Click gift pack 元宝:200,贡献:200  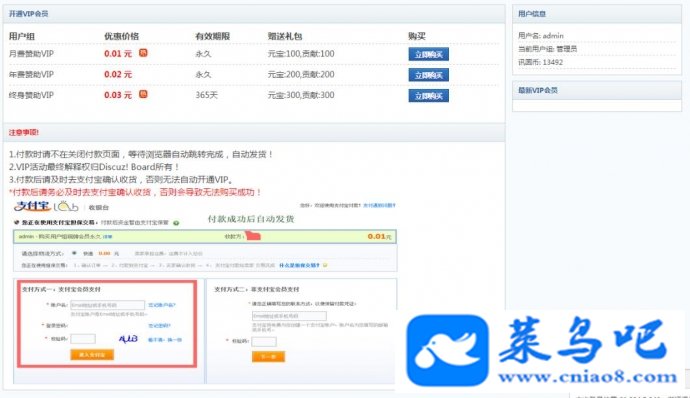click(x=301, y=74)
